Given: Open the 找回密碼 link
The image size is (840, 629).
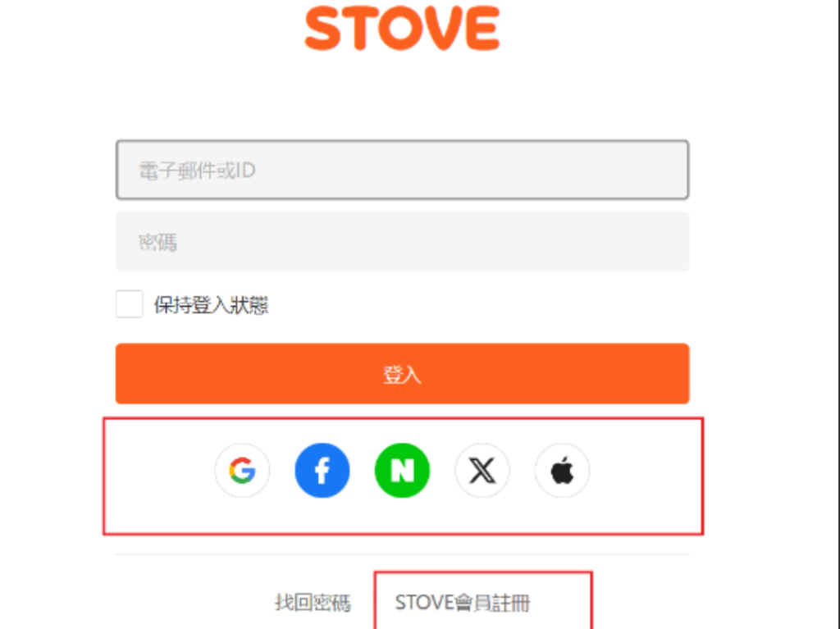Looking at the screenshot, I should coord(313,603).
